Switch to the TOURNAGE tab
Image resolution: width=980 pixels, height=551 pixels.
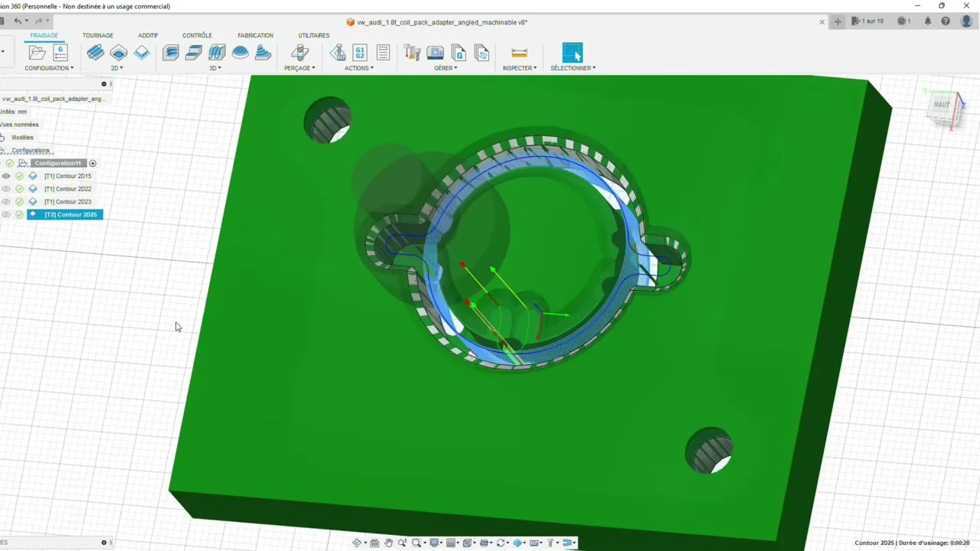coord(98,35)
